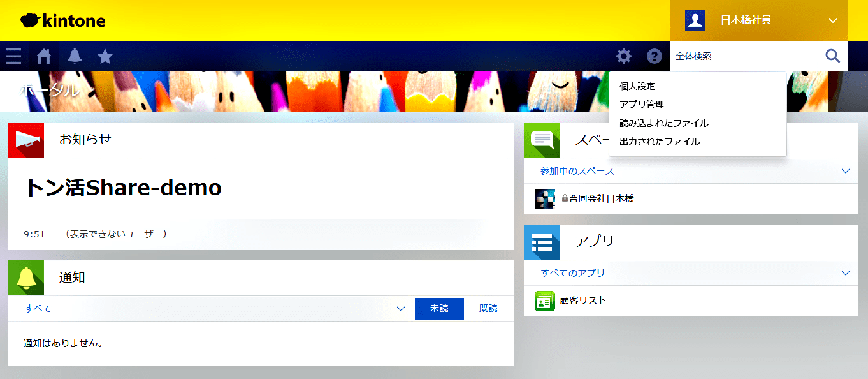Click the star favorites icon
The image size is (868, 379).
[105, 56]
